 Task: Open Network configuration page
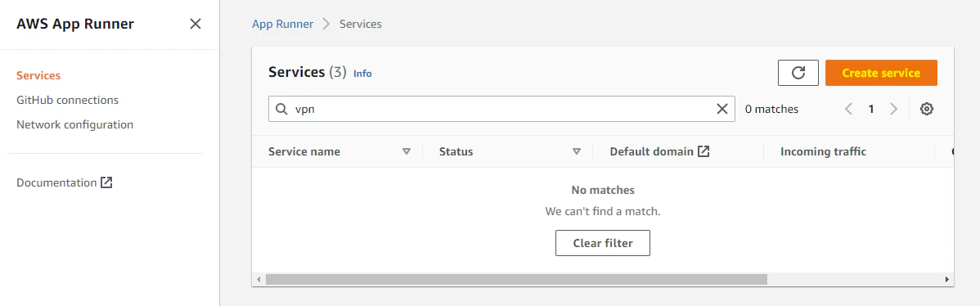coord(74,124)
